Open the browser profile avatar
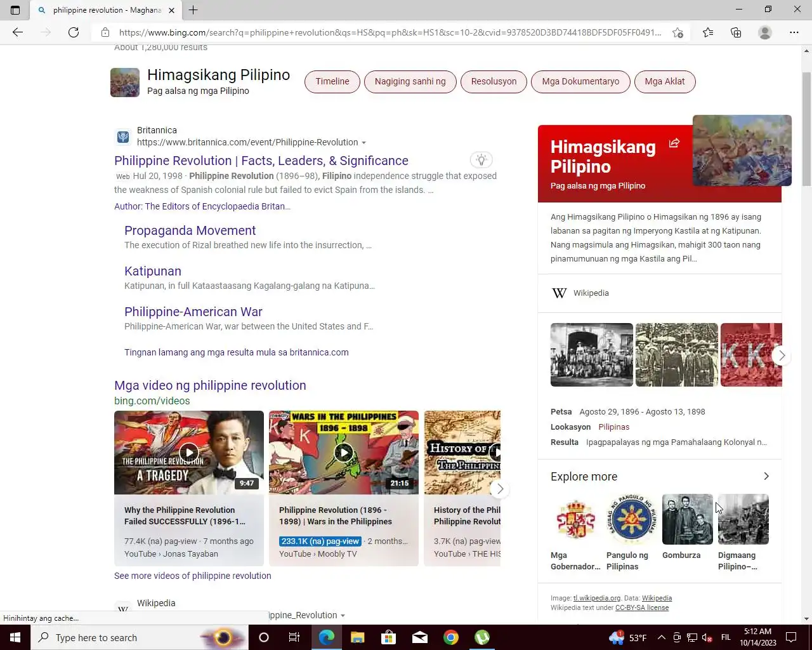 [765, 32]
